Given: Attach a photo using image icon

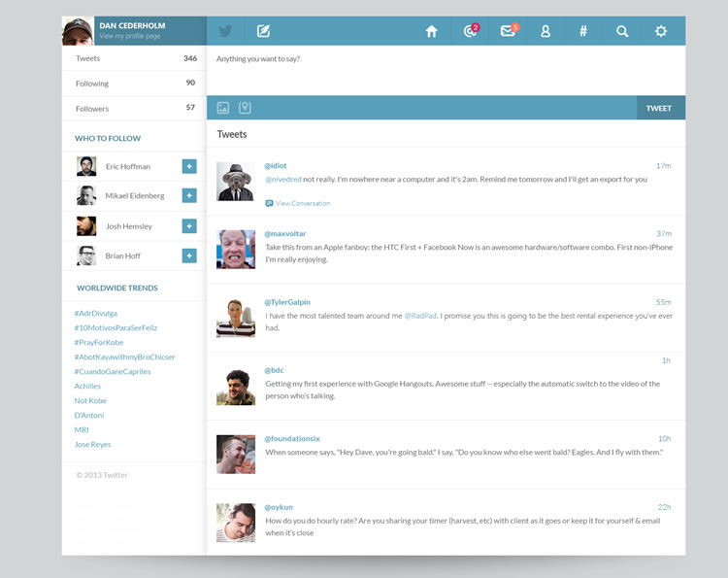Looking at the screenshot, I should click(x=223, y=108).
